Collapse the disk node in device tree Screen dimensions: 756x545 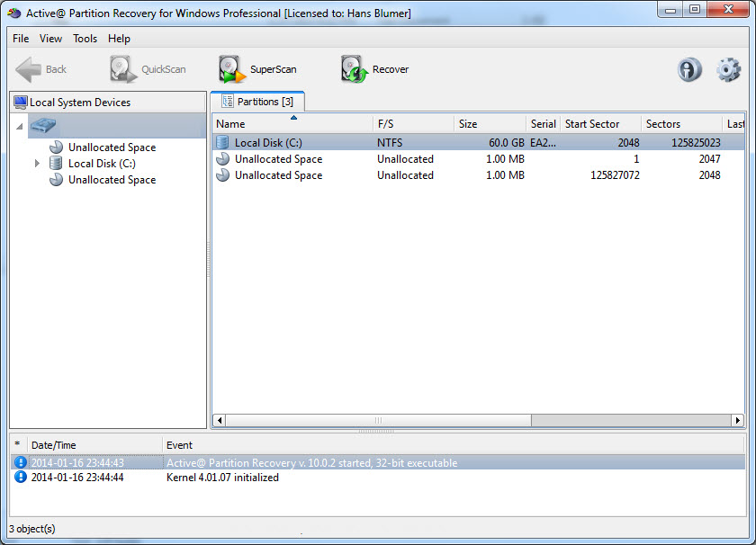click(19, 126)
